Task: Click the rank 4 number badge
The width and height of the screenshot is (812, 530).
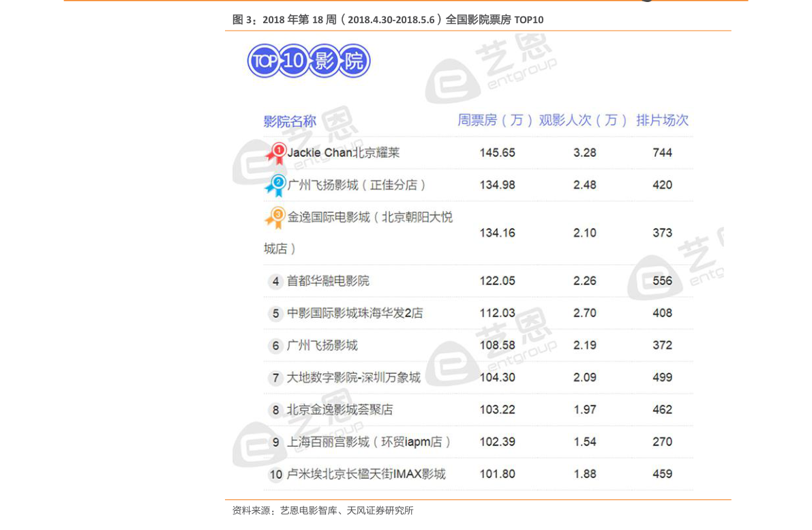Action: coord(275,281)
